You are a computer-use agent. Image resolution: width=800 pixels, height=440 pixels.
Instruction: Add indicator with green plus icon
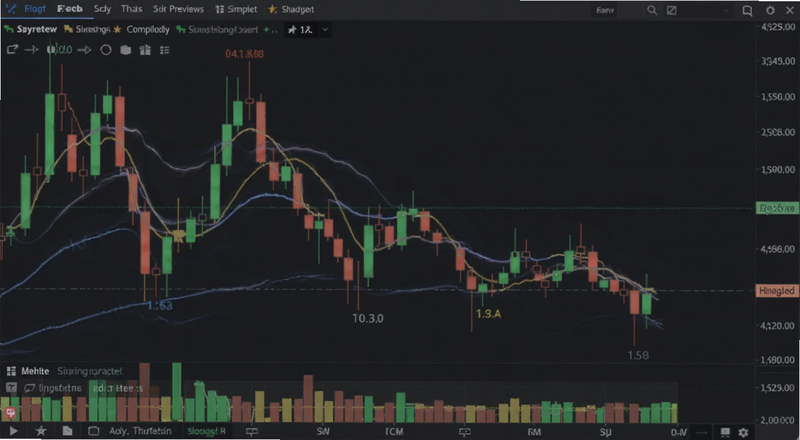266,30
